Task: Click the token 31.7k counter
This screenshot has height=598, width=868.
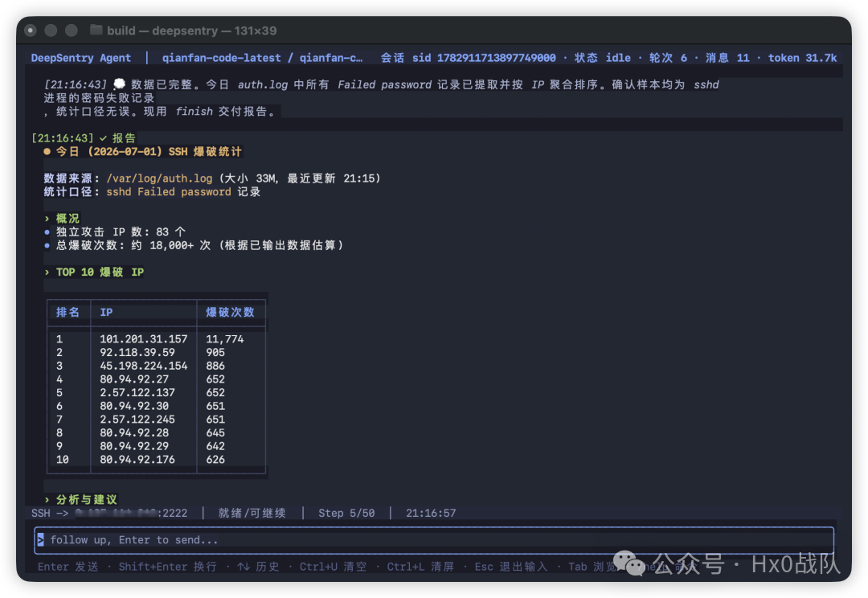Action: tap(802, 58)
